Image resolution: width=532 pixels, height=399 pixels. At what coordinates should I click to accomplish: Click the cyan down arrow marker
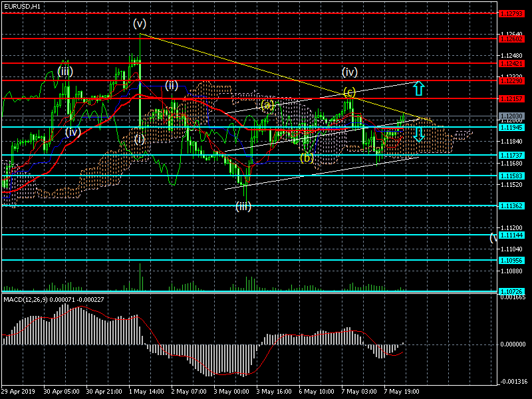pos(419,134)
